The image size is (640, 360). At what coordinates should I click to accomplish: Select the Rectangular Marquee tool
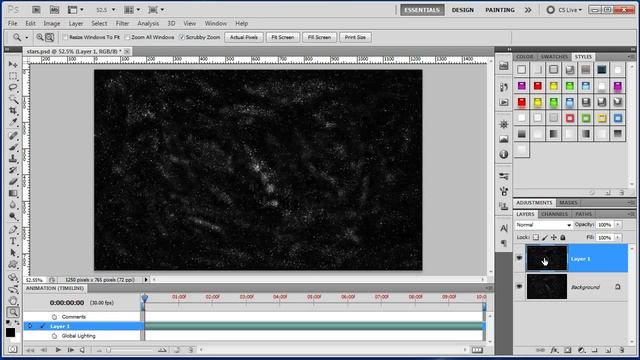point(13,76)
